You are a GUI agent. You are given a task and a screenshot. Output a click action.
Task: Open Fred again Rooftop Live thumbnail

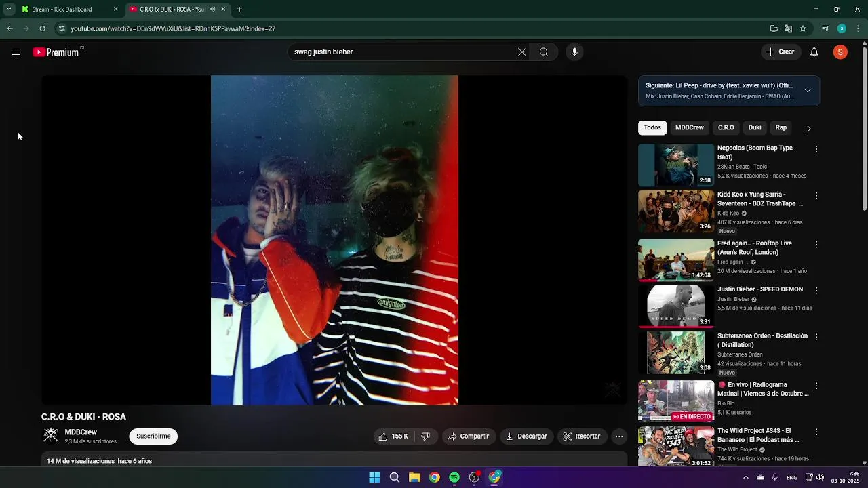(676, 260)
